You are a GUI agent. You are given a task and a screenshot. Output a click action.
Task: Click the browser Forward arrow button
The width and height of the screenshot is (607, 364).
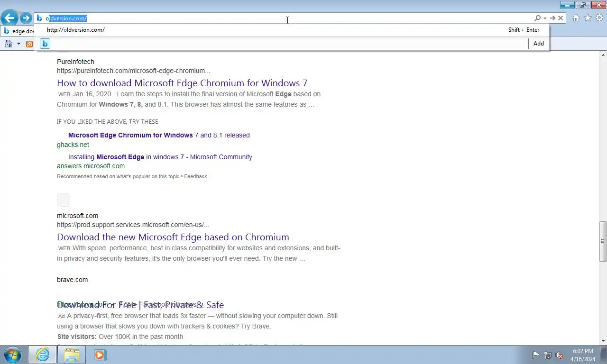[26, 18]
